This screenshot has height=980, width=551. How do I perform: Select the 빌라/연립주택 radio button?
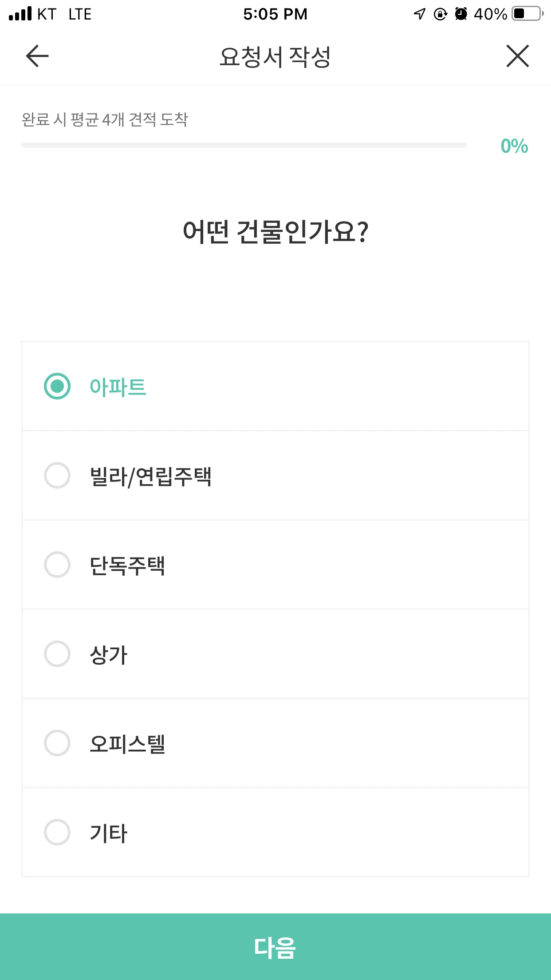pyautogui.click(x=57, y=475)
